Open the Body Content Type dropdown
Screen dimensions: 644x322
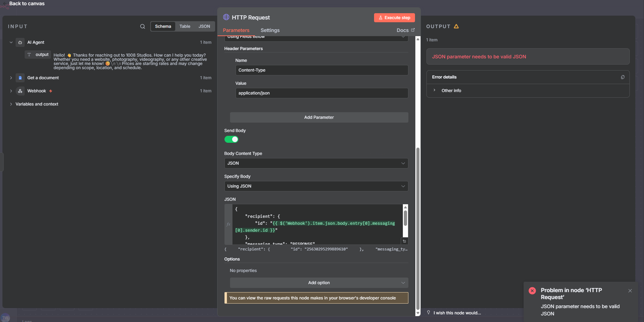(316, 163)
